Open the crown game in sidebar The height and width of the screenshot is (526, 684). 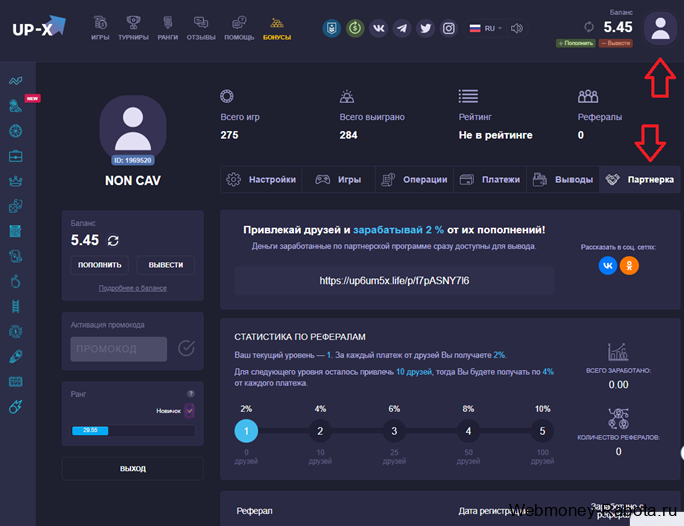point(16,181)
